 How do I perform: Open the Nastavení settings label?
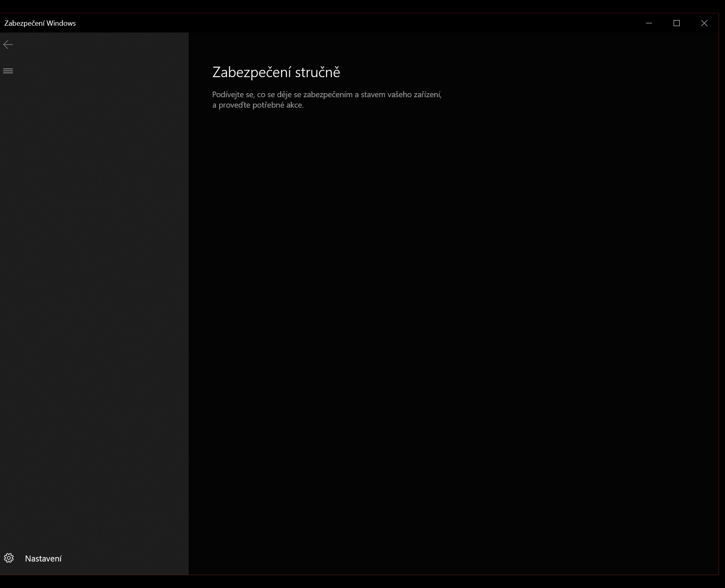coord(43,558)
